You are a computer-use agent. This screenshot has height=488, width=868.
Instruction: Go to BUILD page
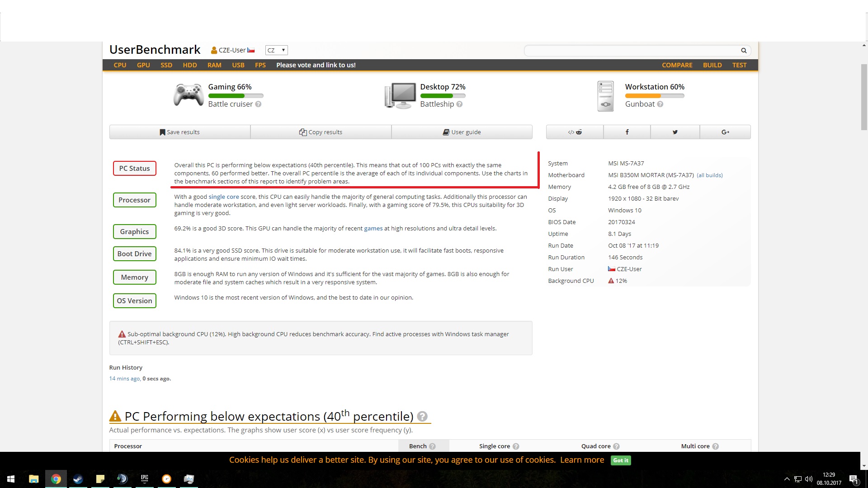712,65
